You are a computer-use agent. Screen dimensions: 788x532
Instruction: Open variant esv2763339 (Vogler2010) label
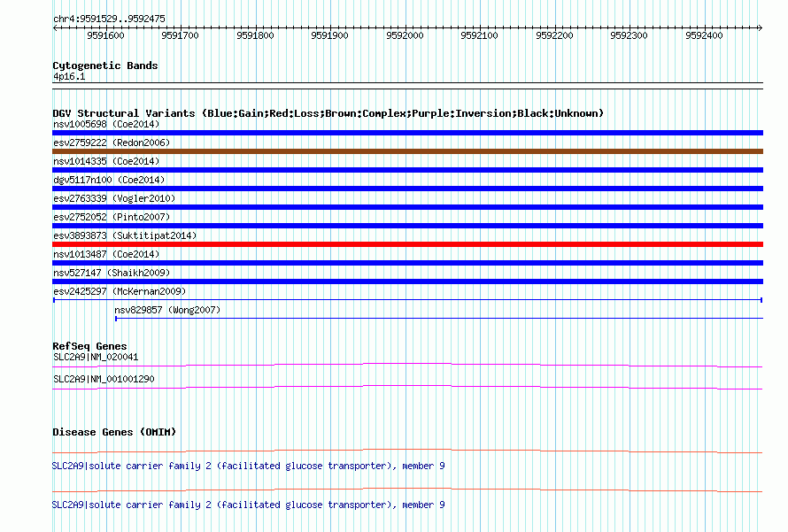114,198
